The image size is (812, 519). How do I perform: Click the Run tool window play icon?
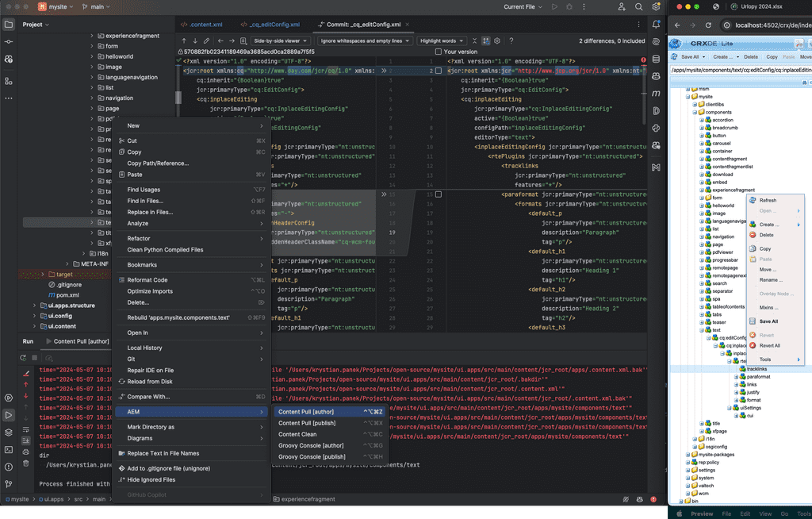9,413
